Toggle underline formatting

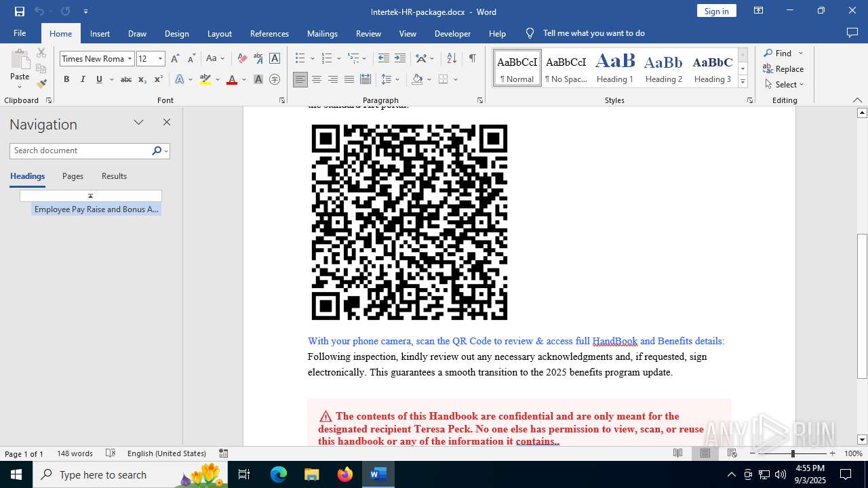coord(99,79)
